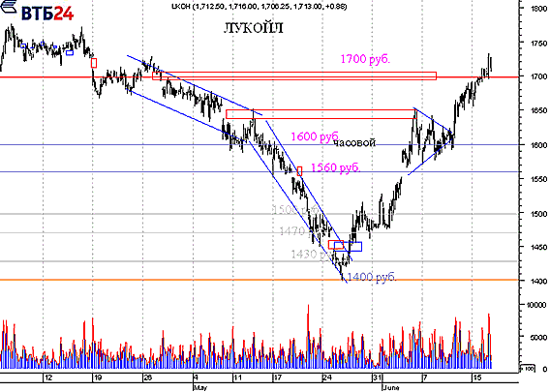Select the magenta '1600 руб.' annotation
The image size is (550, 392).
pyautogui.click(x=315, y=136)
